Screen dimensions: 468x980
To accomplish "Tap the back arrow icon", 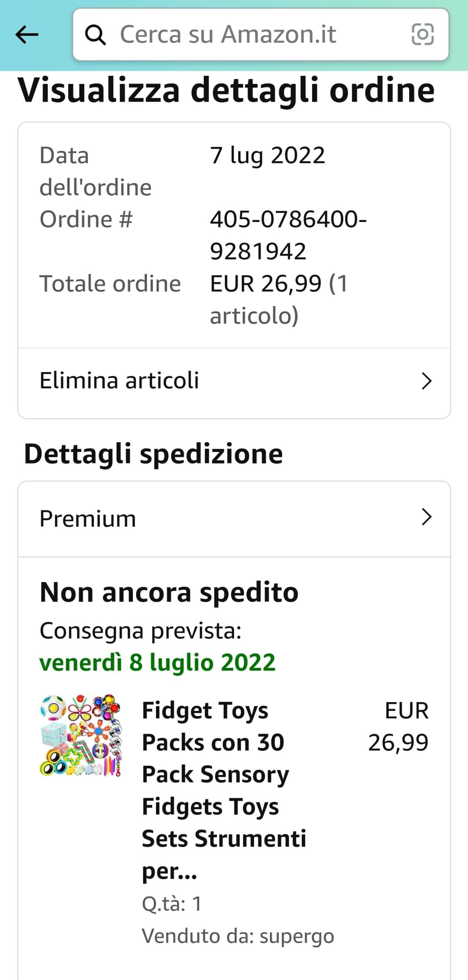I will click(27, 35).
